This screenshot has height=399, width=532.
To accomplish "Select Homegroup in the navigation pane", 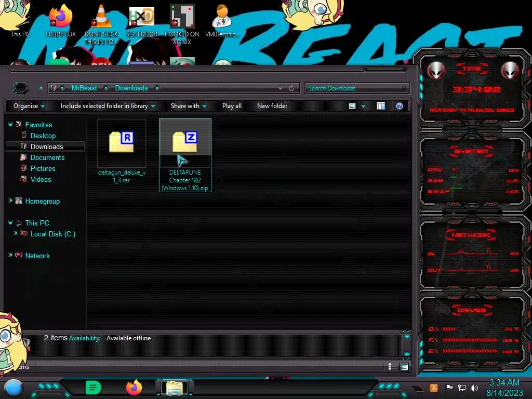I will (43, 201).
